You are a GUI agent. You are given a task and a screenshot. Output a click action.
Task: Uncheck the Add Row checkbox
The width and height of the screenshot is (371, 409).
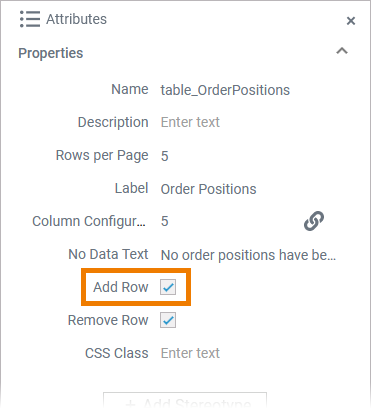[168, 287]
